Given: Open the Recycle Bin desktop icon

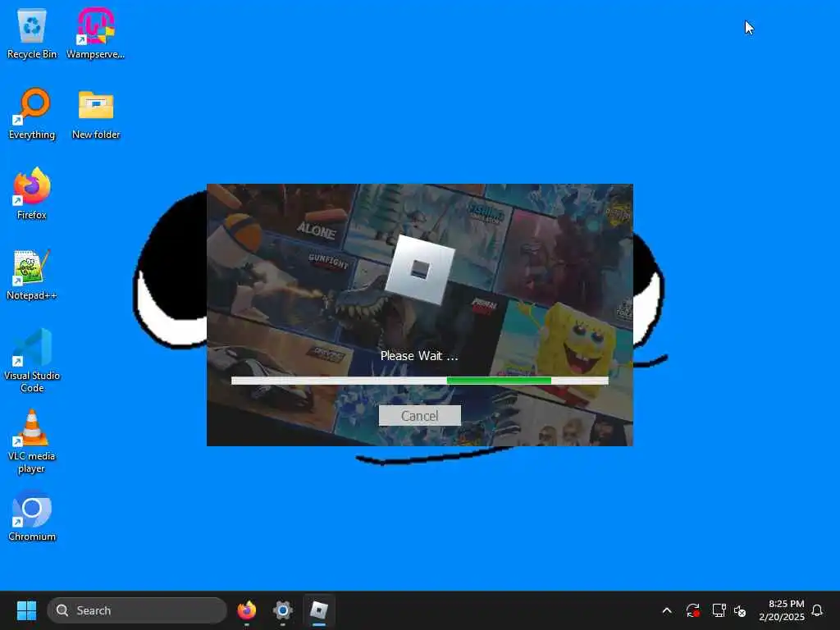Looking at the screenshot, I should (32, 33).
